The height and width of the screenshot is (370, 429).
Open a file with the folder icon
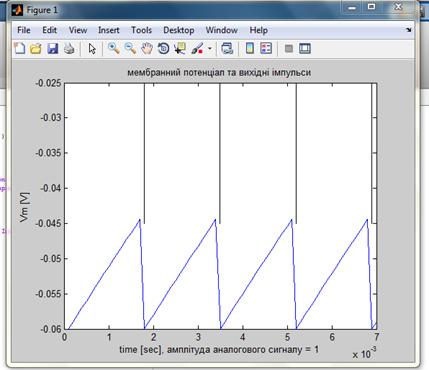pyautogui.click(x=36, y=49)
